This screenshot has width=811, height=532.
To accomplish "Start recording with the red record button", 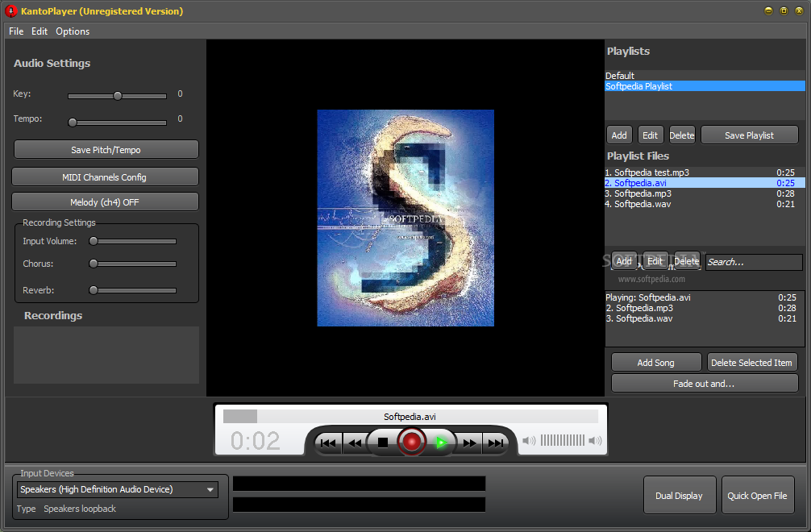I will pos(412,442).
